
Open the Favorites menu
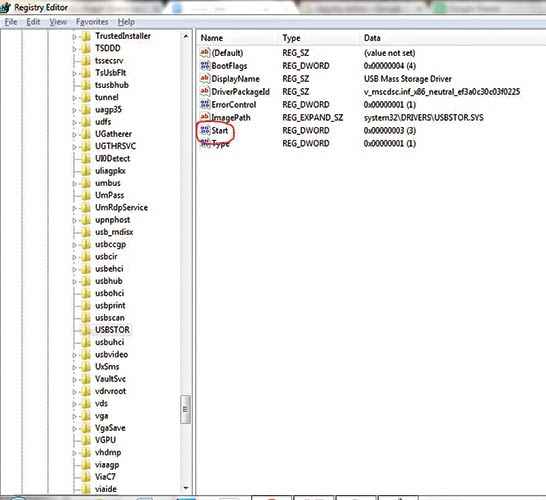(x=92, y=22)
